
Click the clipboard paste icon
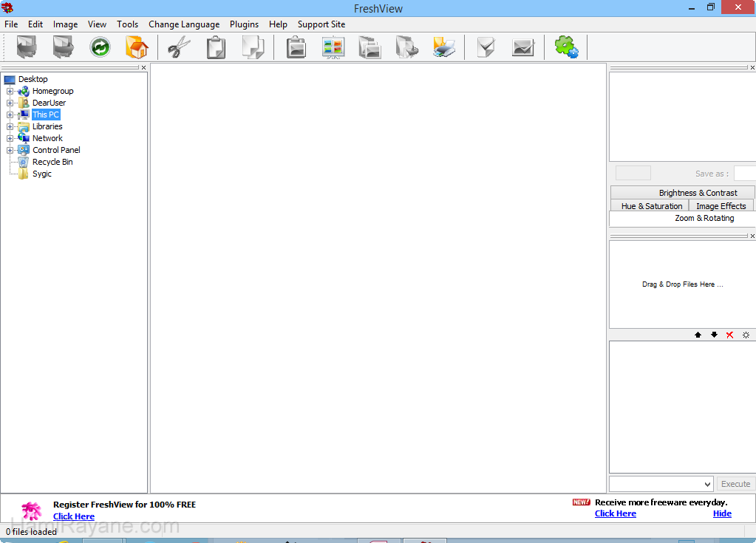[216, 48]
